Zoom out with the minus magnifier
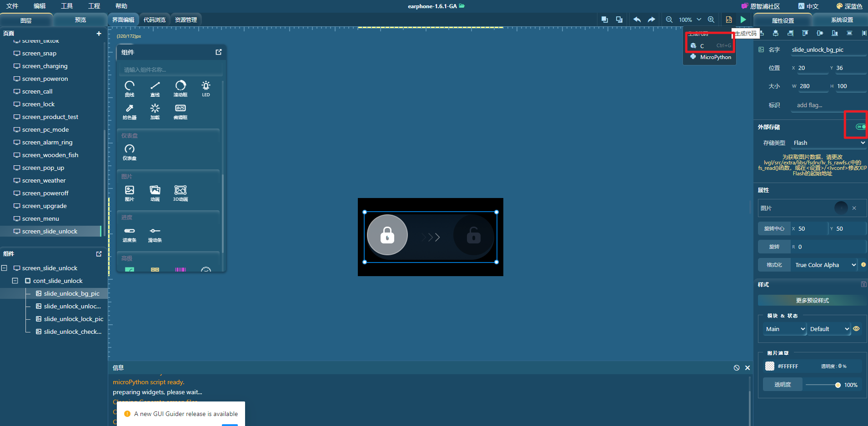 pos(669,20)
